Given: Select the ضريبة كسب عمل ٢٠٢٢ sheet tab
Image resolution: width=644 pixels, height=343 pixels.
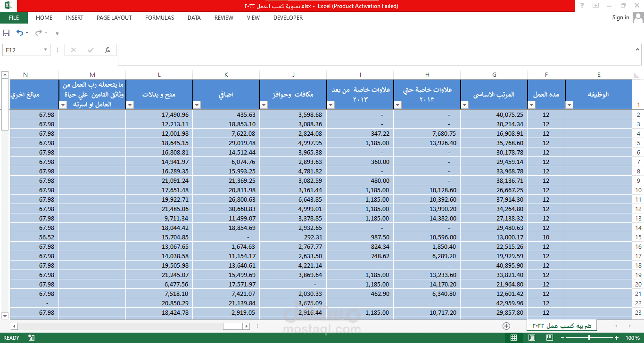Looking at the screenshot, I should 562,326.
